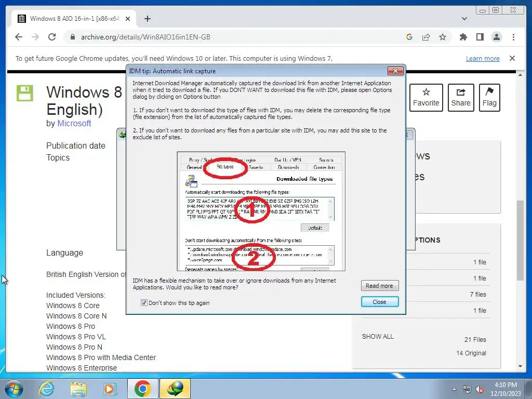Click Learn more link in update notice
The image size is (532, 399).
tap(483, 58)
